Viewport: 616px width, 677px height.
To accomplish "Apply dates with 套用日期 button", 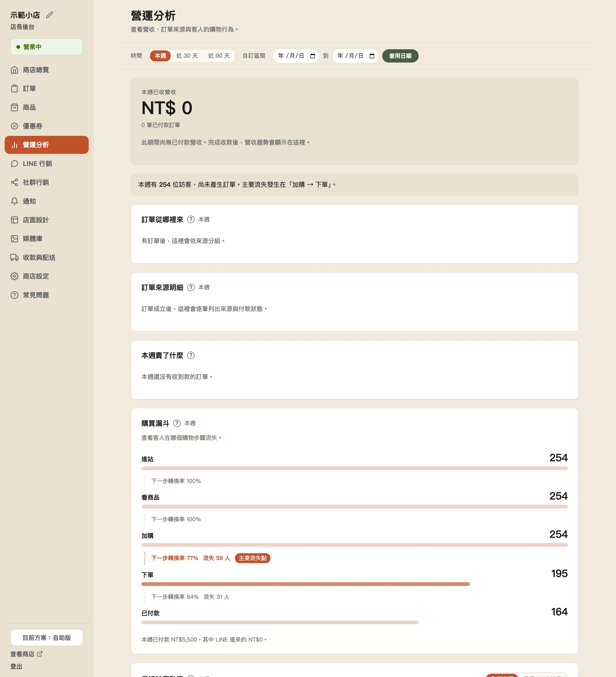I will [400, 56].
